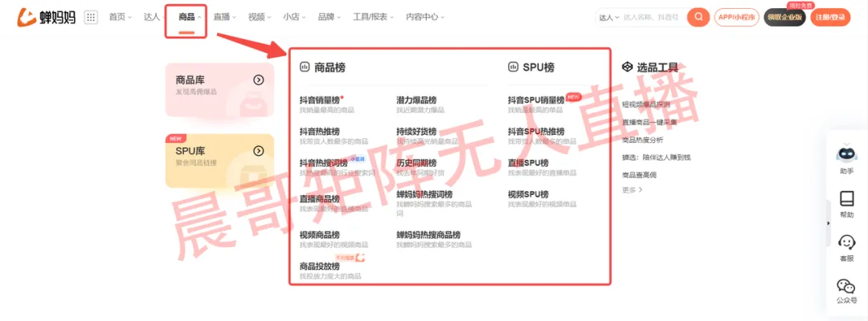Click the 选品工具 cube icon
The height and width of the screenshot is (321, 868).
(x=627, y=67)
